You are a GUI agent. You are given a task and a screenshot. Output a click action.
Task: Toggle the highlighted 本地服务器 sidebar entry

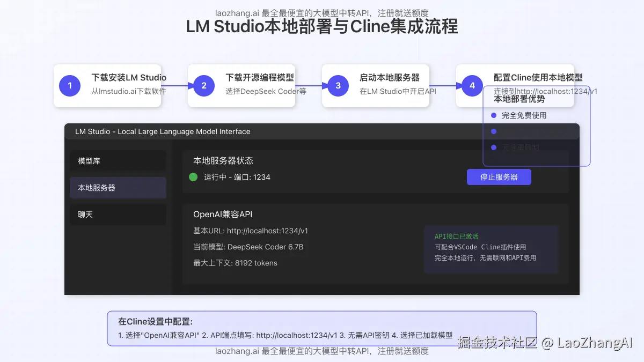click(118, 188)
